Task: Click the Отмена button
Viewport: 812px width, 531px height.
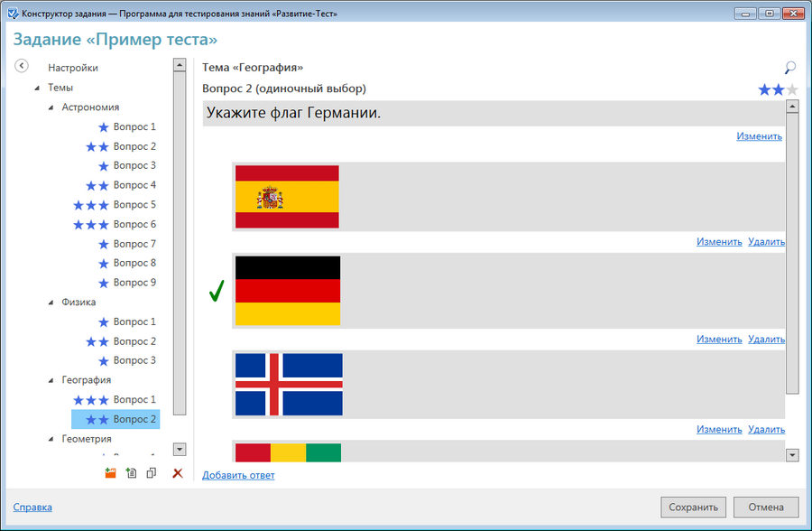Action: 766,508
